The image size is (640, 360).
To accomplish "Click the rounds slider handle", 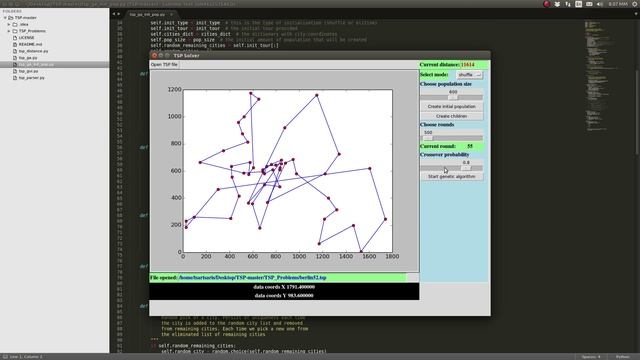I will click(428, 138).
